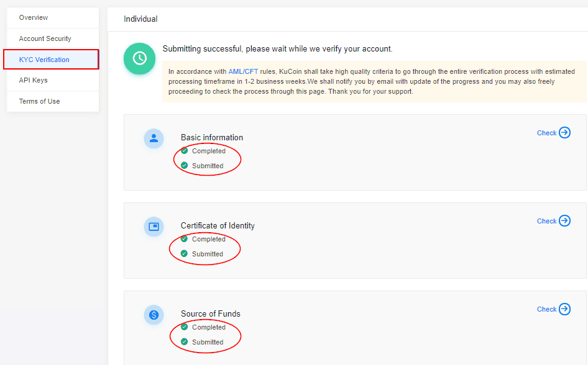This screenshot has height=365, width=588.
Task: Click Basic information Submitted green checkmark
Action: [185, 166]
